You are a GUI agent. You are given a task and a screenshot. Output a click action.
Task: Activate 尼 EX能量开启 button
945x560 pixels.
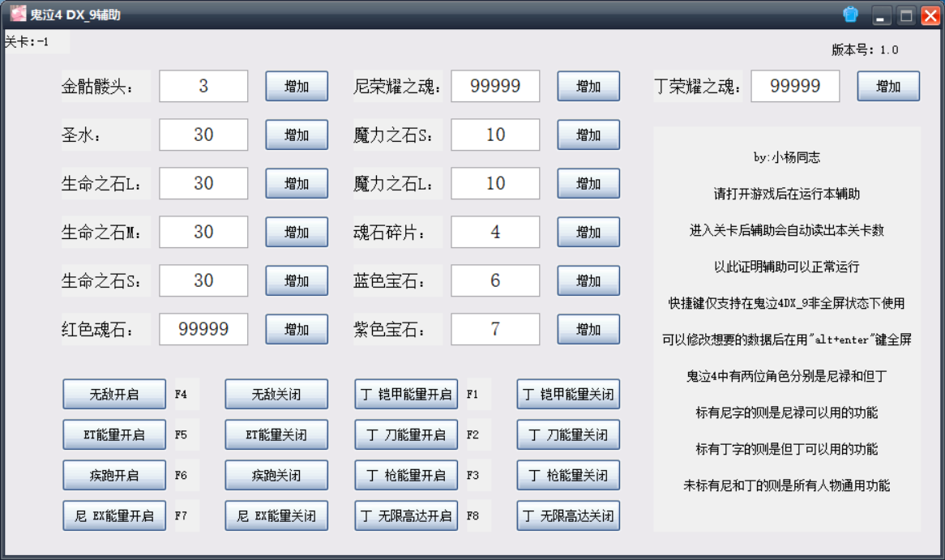114,515
